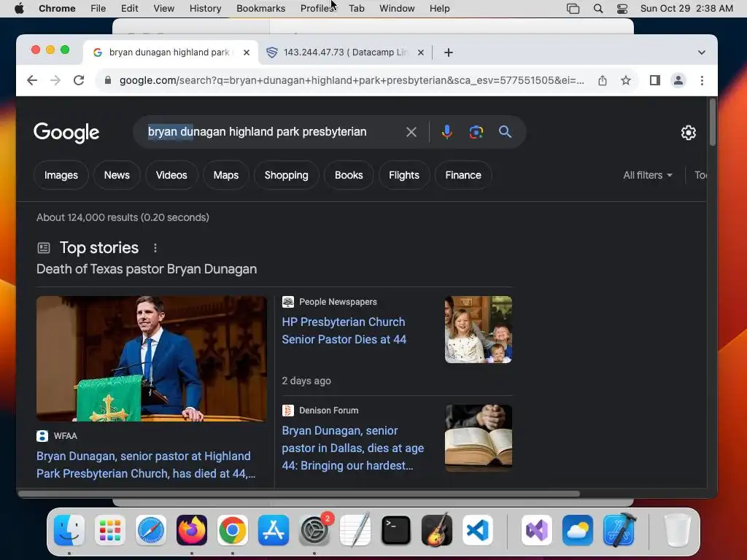Open the Window menu

click(397, 9)
